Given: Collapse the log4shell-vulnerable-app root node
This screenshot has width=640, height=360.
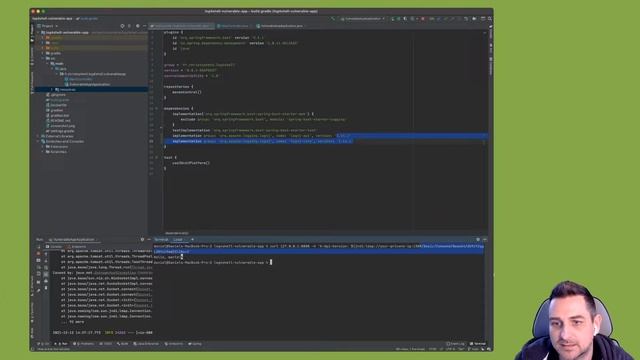Looking at the screenshot, I should coord(38,32).
